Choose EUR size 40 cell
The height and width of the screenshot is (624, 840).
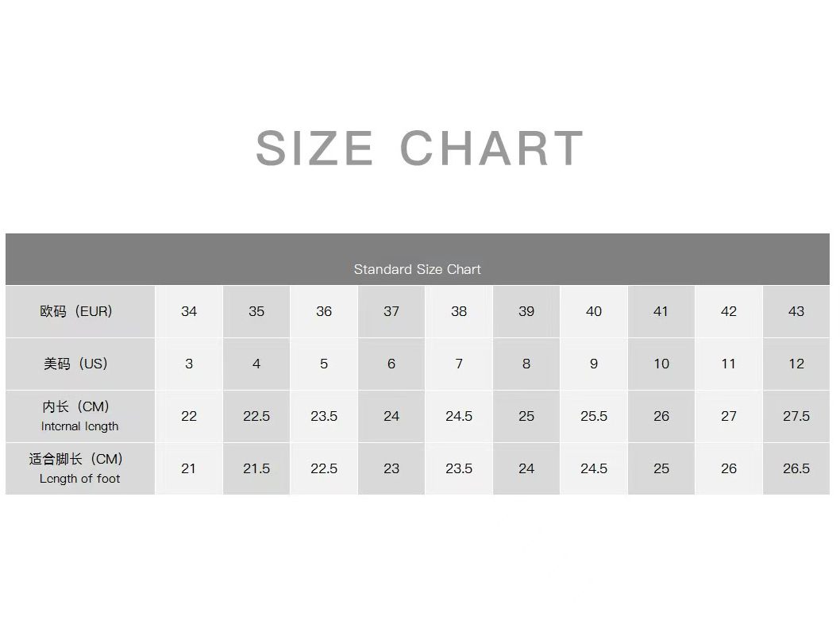pos(594,311)
